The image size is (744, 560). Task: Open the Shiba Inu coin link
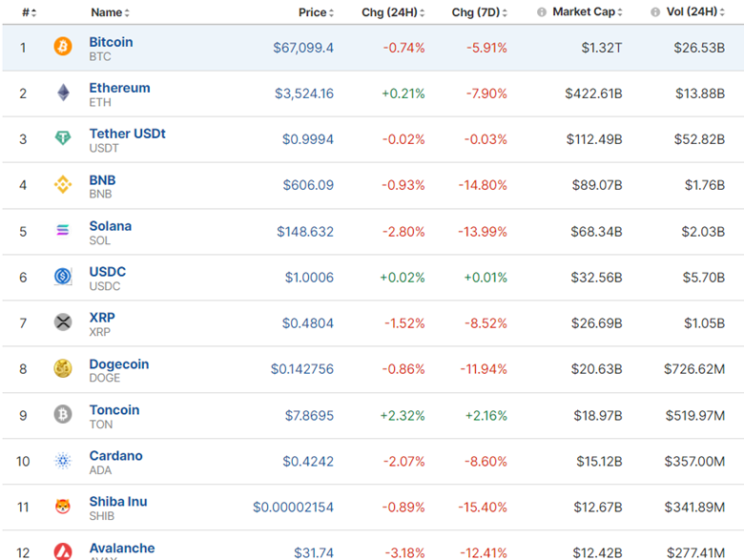118,501
